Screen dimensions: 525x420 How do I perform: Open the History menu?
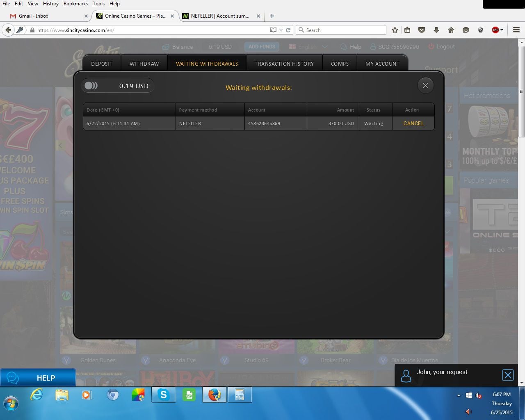[x=51, y=4]
